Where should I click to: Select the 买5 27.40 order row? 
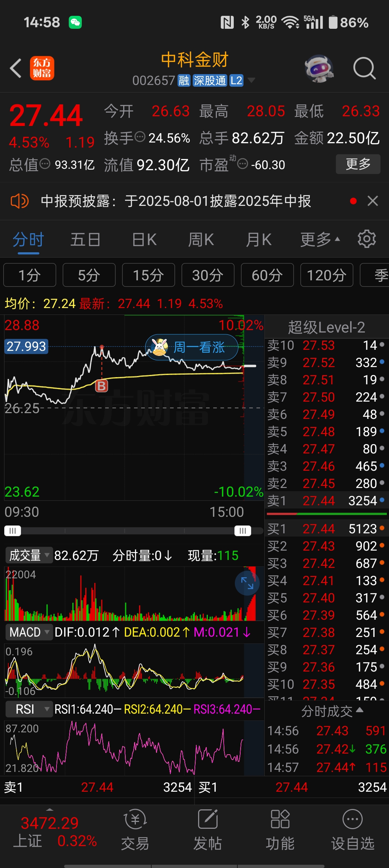pyautogui.click(x=326, y=598)
